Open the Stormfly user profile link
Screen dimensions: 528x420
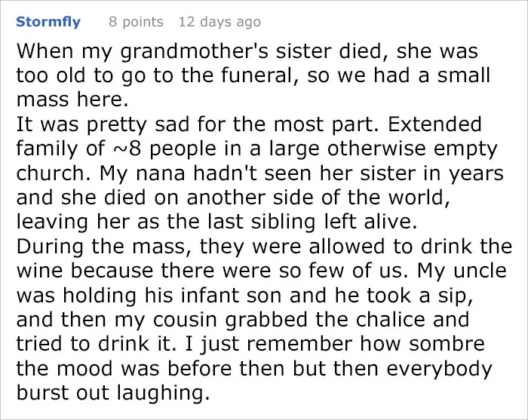coord(48,22)
